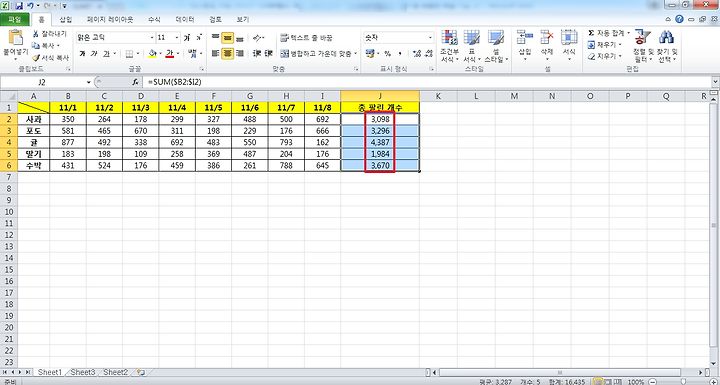720x385 pixels.
Task: Toggle bold formatting (가 bold)
Action: click(x=83, y=54)
